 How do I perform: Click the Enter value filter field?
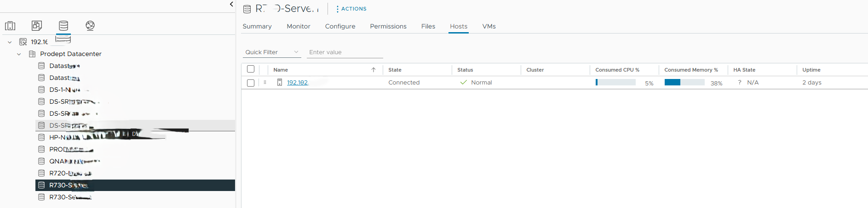click(x=345, y=52)
